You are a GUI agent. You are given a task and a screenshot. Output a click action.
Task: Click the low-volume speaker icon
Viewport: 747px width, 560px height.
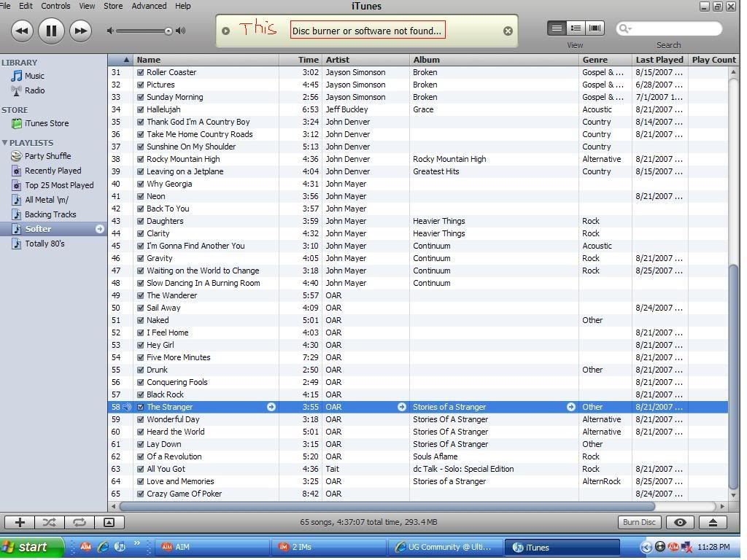(110, 31)
